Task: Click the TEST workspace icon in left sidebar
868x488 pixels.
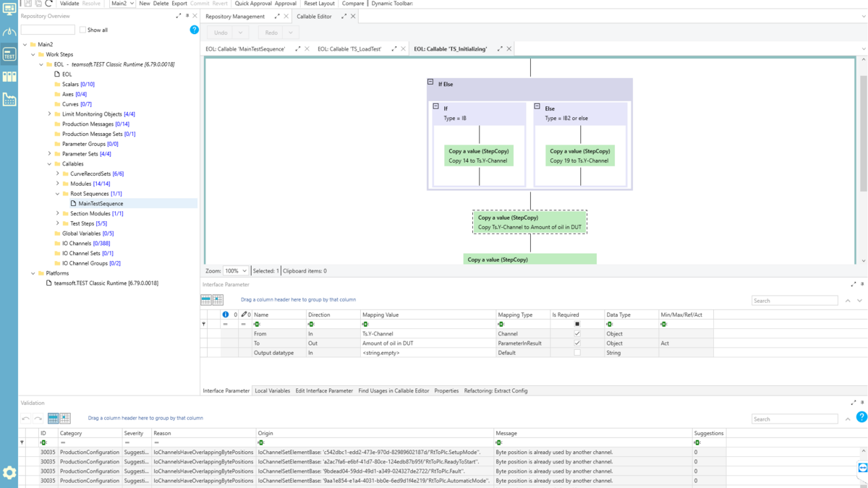Action: [x=9, y=54]
